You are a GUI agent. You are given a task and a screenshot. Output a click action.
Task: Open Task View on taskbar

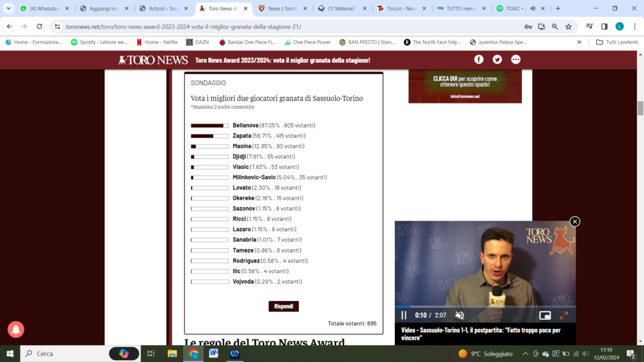151,353
